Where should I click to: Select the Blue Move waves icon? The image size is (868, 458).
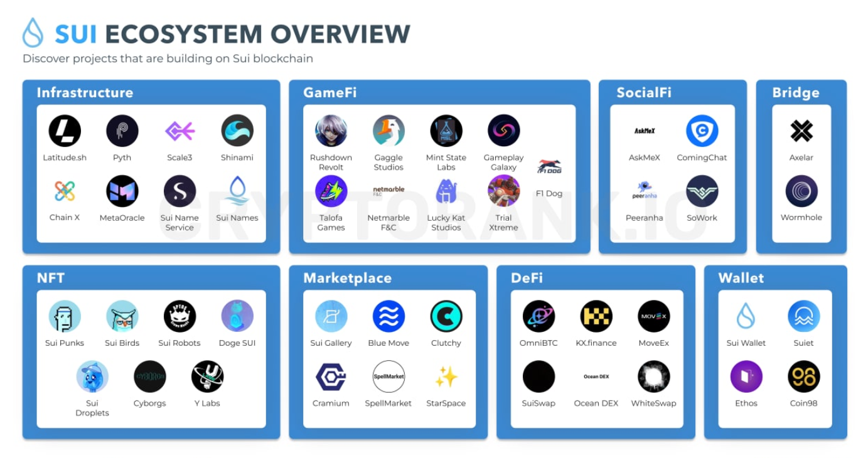pyautogui.click(x=388, y=316)
